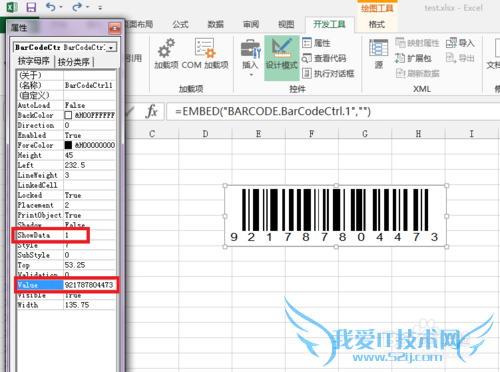Switch to the 审阅 review tab
Image resolution: width=500 pixels, height=372 pixels.
coord(251,24)
